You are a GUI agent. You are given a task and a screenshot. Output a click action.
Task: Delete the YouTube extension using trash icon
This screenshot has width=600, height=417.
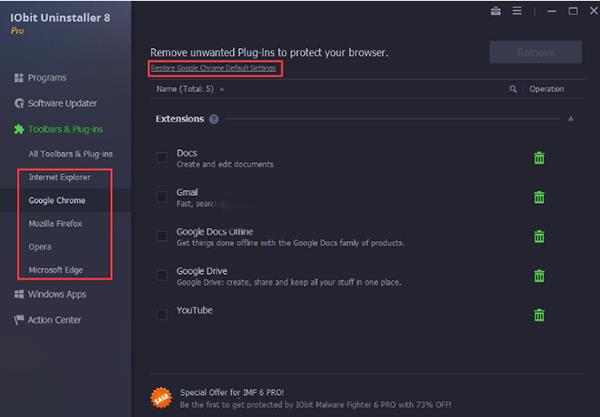click(539, 315)
